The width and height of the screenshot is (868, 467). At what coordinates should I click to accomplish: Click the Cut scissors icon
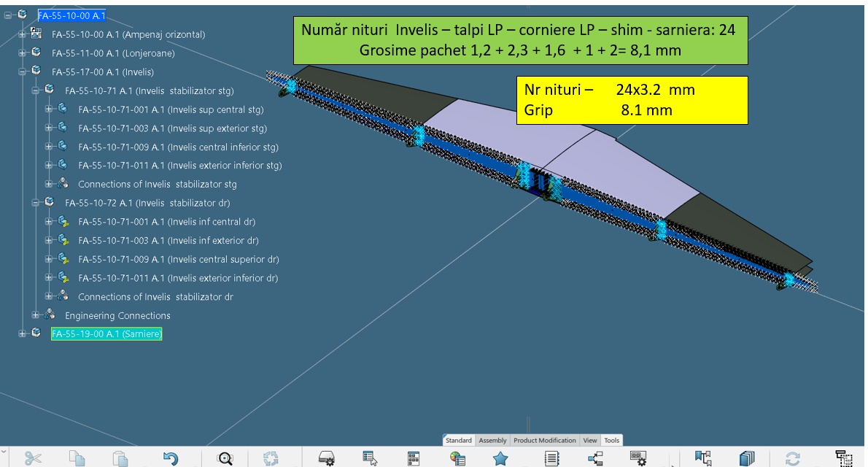pyautogui.click(x=33, y=458)
